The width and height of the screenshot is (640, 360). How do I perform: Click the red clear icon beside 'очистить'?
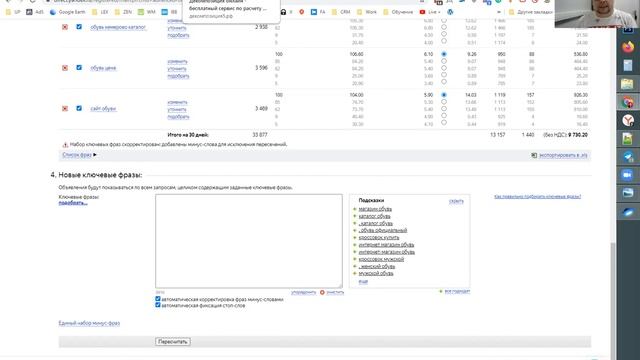[x=322, y=292]
